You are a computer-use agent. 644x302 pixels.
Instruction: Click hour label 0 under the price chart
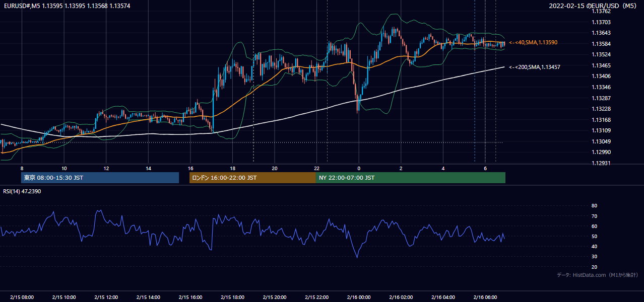pos(359,168)
